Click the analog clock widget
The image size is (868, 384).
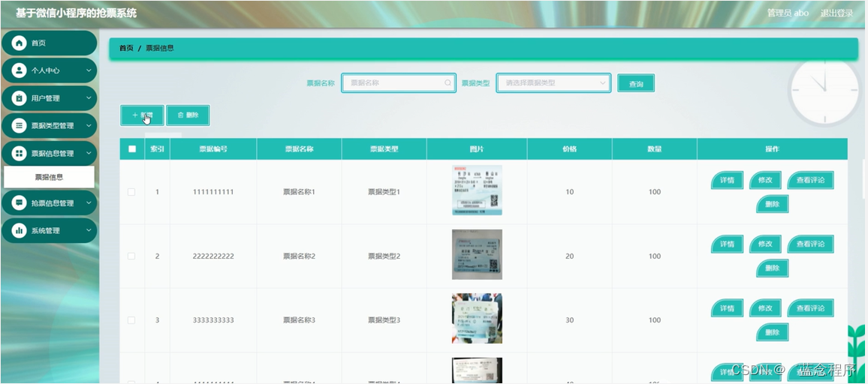point(824,91)
